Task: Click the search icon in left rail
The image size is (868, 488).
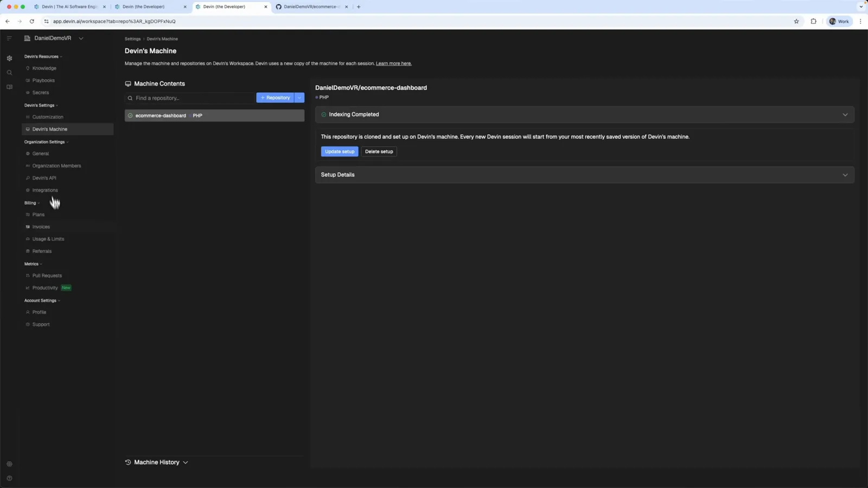Action: click(x=9, y=73)
